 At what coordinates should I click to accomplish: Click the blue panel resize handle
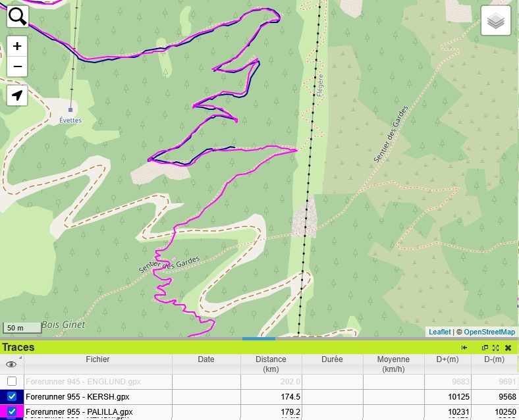pyautogui.click(x=259, y=338)
